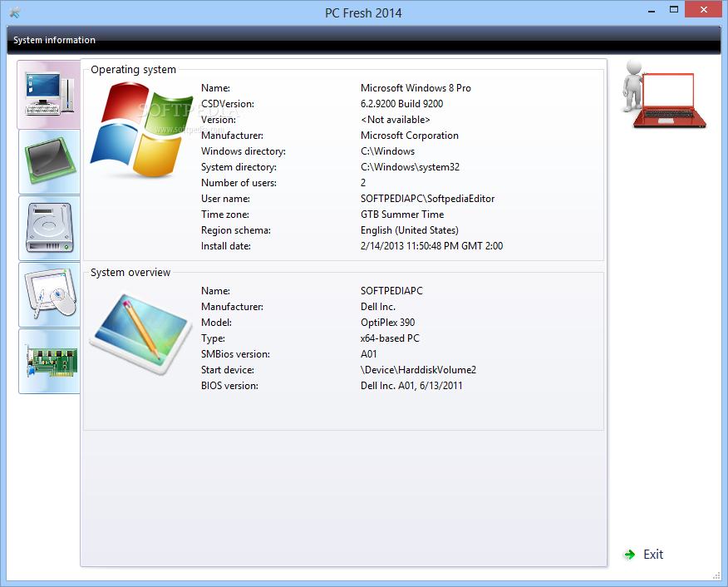The width and height of the screenshot is (728, 587).
Task: Select the '\Device\HarddiskVolume2' value
Action: [418, 370]
